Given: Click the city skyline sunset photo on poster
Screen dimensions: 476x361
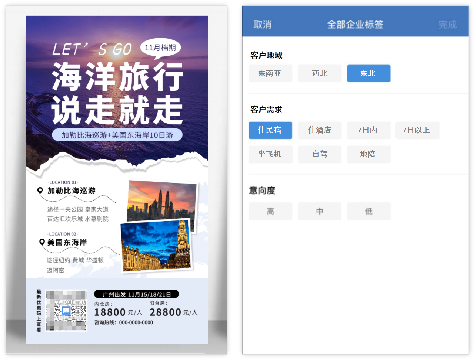Looking at the screenshot, I should [162, 202].
